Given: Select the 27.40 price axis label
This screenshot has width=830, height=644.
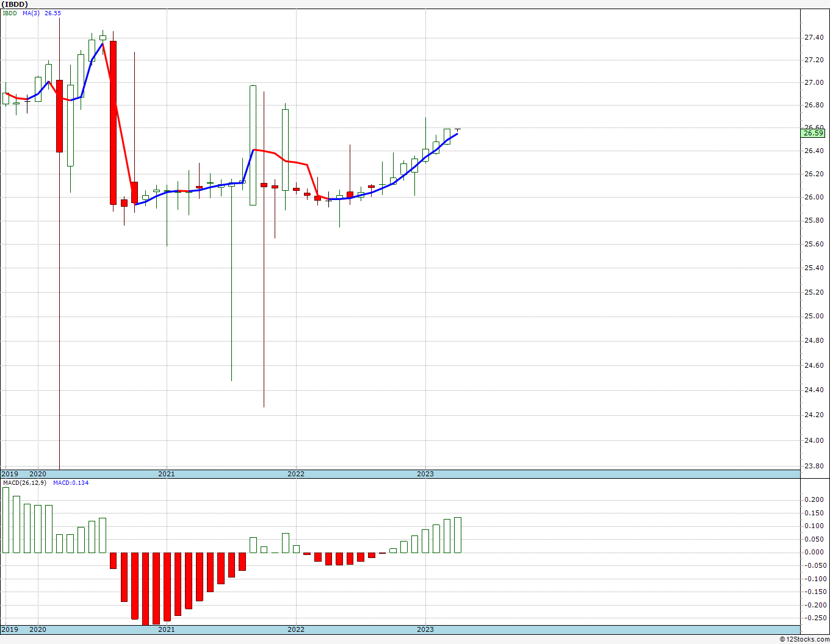Looking at the screenshot, I should coord(814,38).
